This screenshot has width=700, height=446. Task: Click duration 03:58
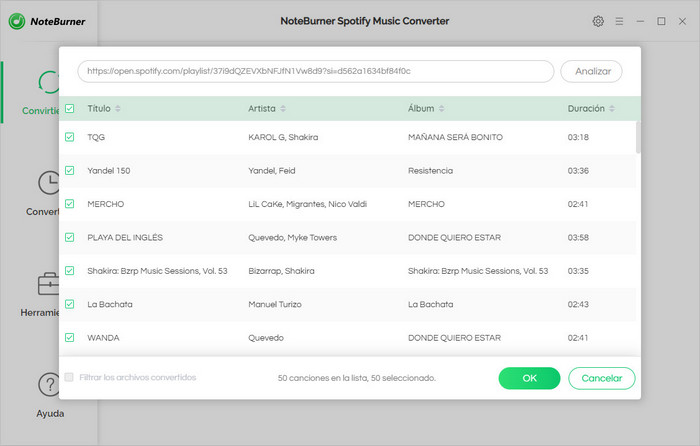[x=578, y=238]
